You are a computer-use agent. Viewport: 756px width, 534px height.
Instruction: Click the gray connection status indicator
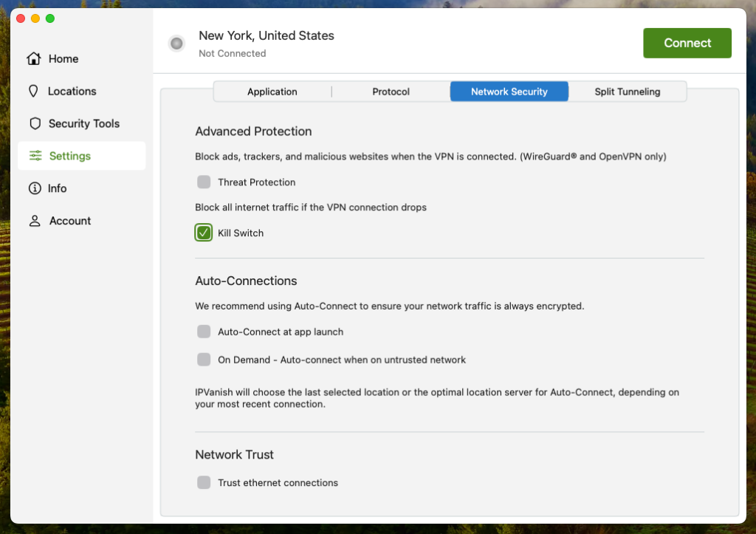click(177, 44)
